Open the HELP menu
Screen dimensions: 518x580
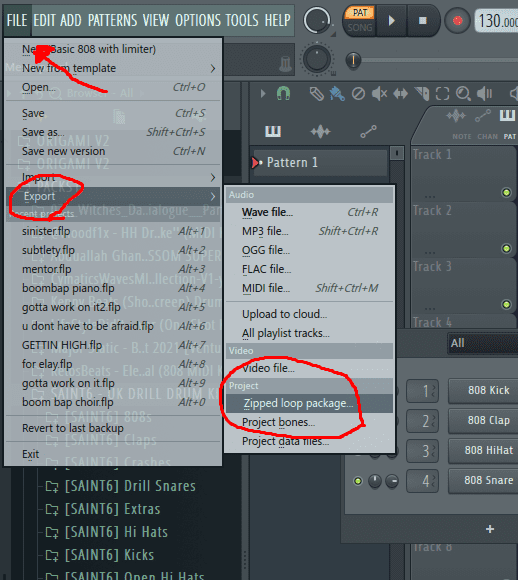pyautogui.click(x=278, y=20)
